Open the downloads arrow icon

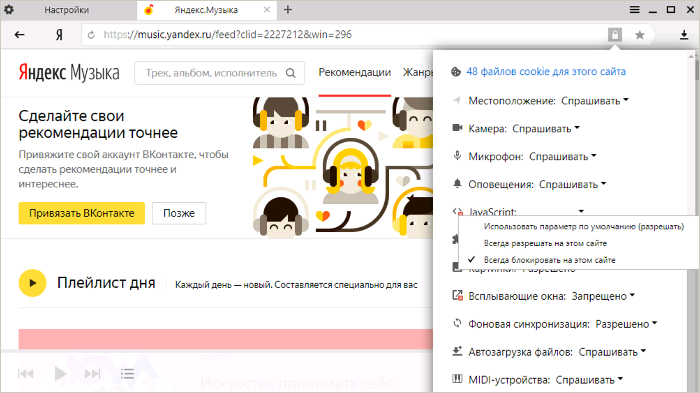click(683, 35)
